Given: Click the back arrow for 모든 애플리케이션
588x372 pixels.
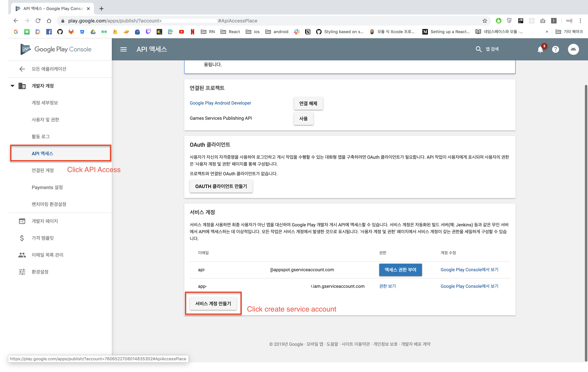Looking at the screenshot, I should (22, 69).
